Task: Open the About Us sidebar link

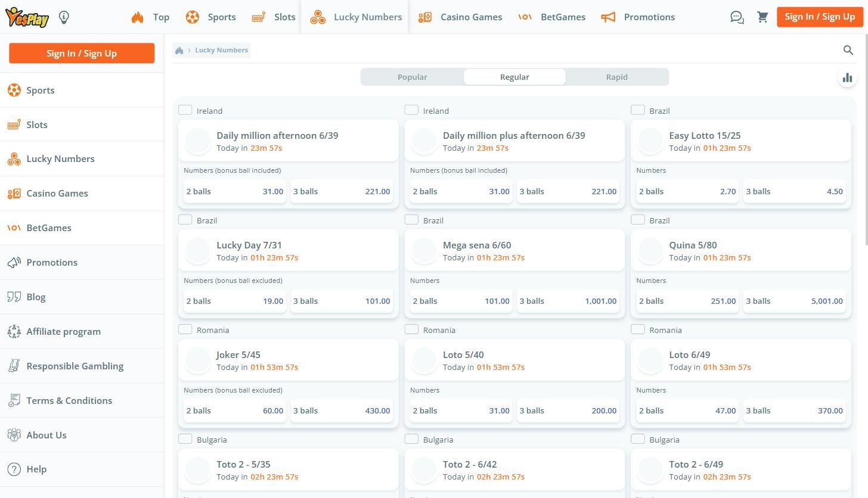Action: tap(46, 435)
